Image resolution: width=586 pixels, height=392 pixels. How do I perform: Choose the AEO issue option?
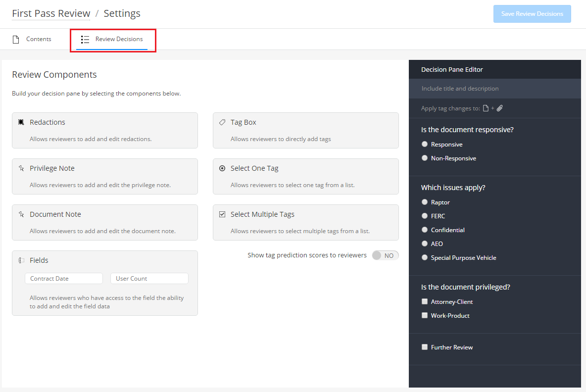tap(425, 244)
